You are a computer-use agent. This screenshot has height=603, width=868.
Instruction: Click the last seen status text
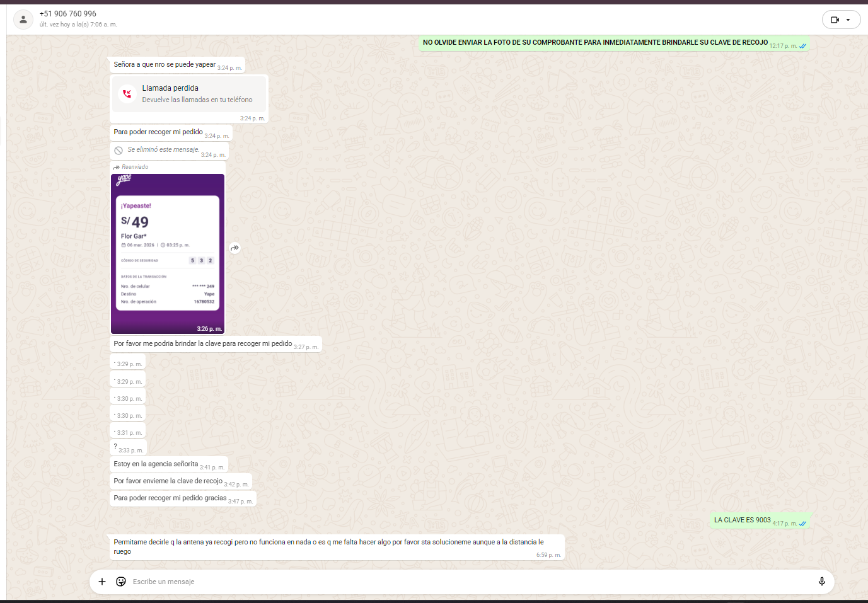tap(78, 25)
